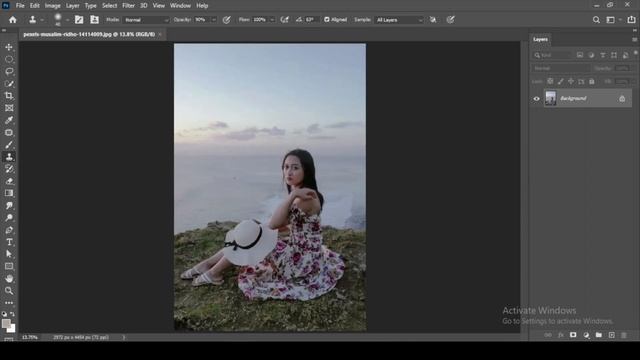The image size is (640, 360).
Task: Open the workspace switcher dropdown
Action: pos(613,20)
